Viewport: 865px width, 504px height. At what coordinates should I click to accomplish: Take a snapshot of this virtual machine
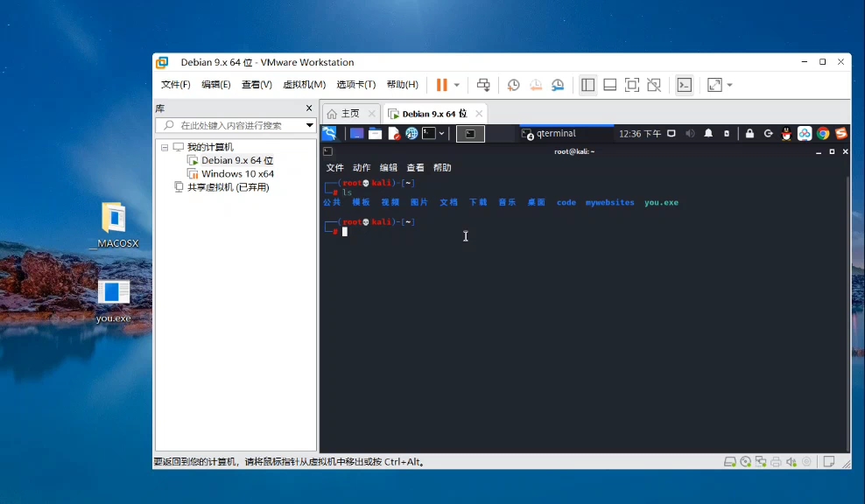click(x=514, y=85)
